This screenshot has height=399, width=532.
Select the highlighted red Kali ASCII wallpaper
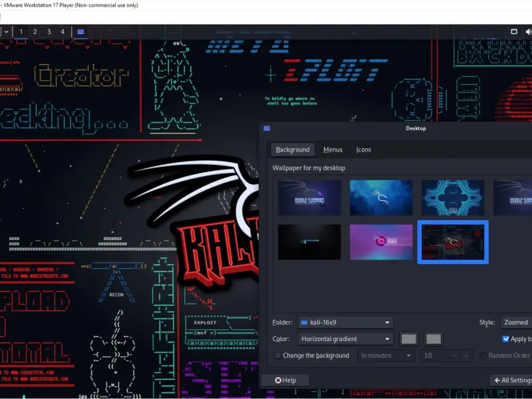pos(453,242)
